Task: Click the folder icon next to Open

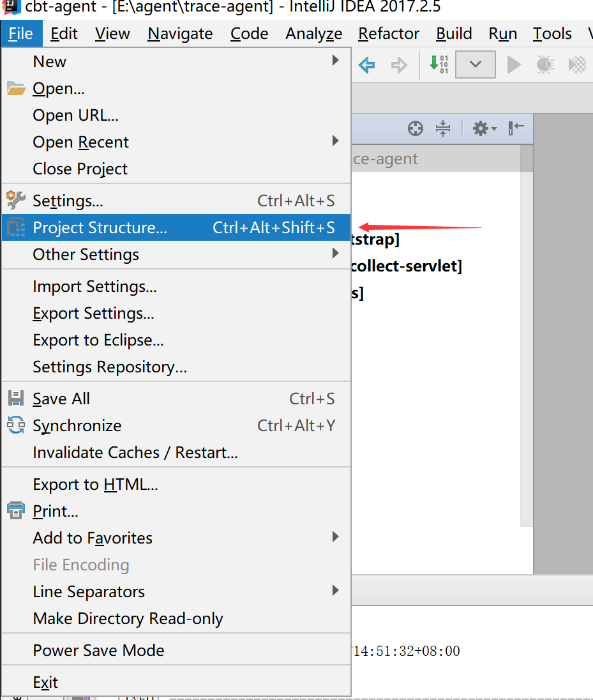Action: click(17, 88)
